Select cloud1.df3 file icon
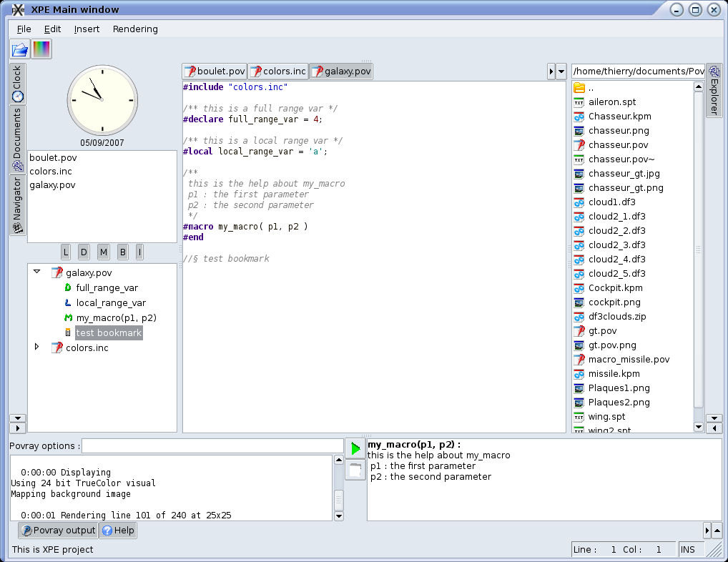Viewport: 728px width, 562px height. pos(579,202)
